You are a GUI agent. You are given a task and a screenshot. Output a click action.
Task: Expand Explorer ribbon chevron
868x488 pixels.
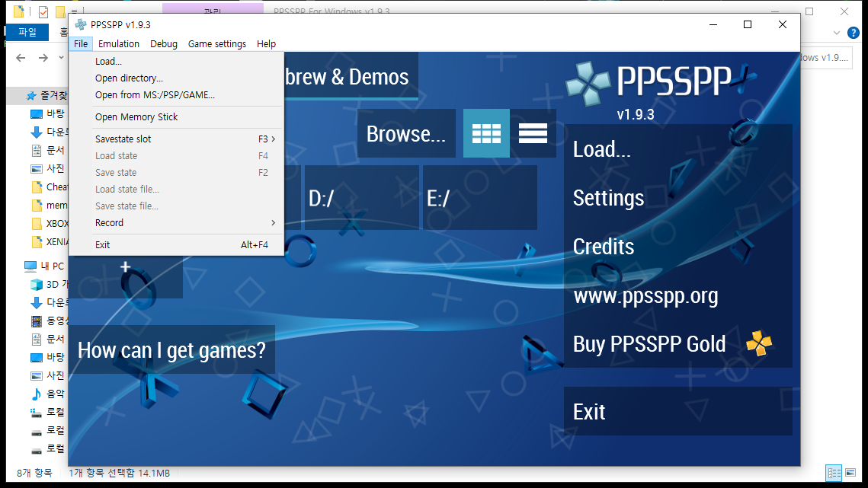(x=837, y=33)
